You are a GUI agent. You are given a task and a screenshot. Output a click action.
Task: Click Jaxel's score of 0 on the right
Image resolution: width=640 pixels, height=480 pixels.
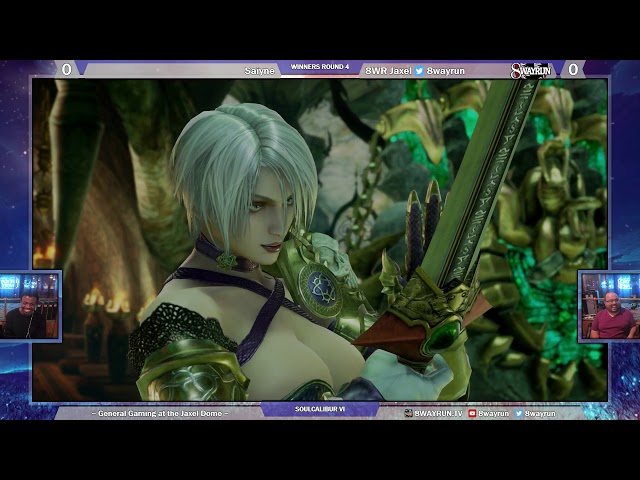(573, 69)
